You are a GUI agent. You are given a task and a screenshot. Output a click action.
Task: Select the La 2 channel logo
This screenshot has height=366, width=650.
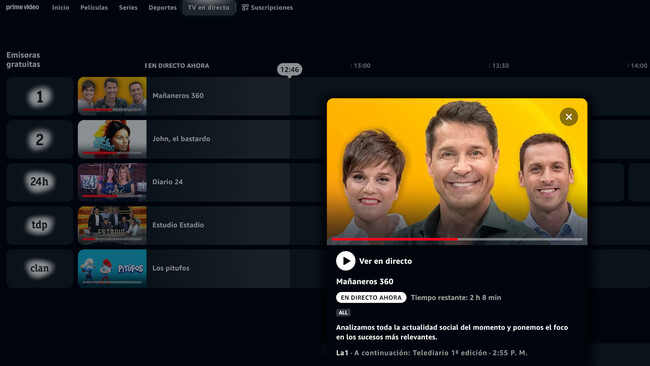click(40, 139)
